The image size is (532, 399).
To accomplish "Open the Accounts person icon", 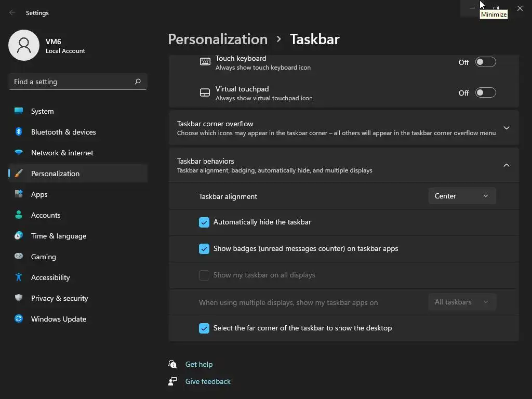I will pos(19,215).
